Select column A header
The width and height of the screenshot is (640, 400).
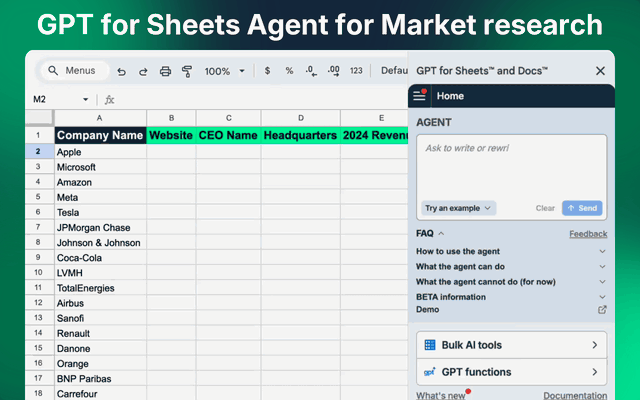[100, 118]
